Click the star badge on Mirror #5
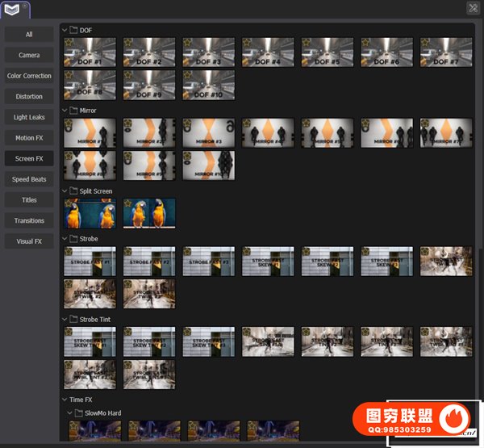 click(x=307, y=123)
